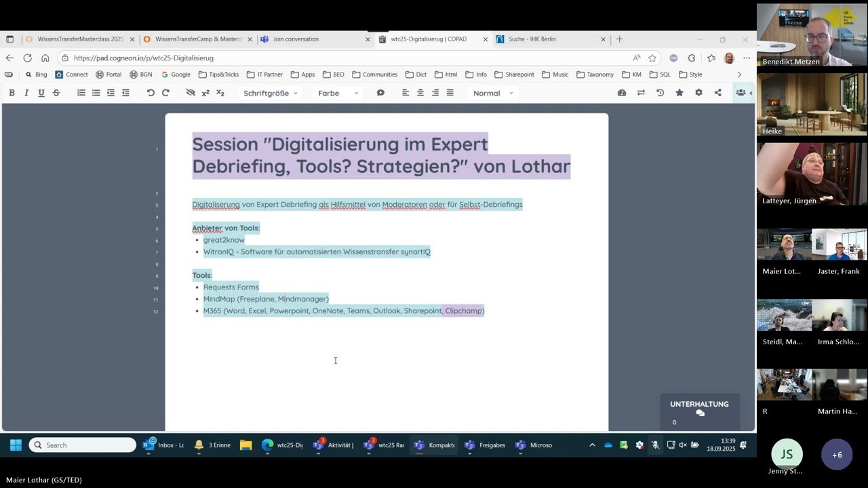The width and height of the screenshot is (868, 488).
Task: Click the taskbar Search box
Action: coord(83,445)
